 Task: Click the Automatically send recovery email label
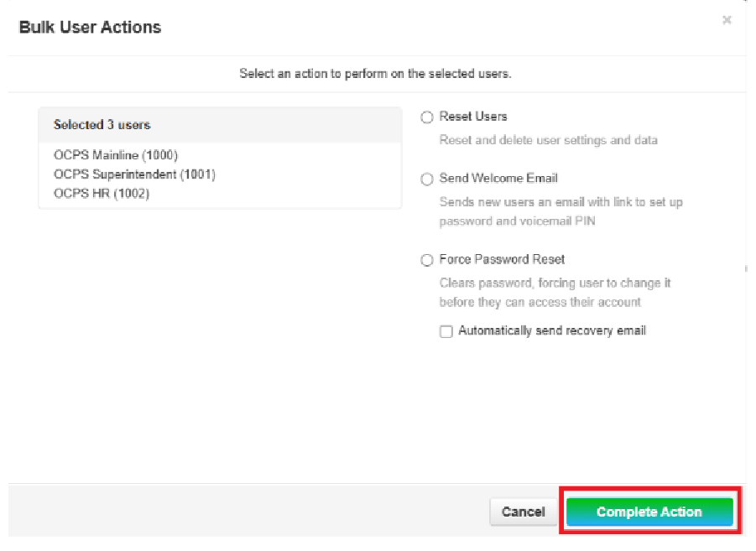point(551,331)
